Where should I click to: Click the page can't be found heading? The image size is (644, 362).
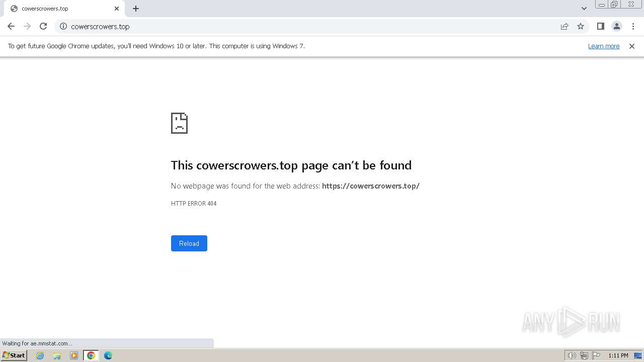(x=291, y=165)
